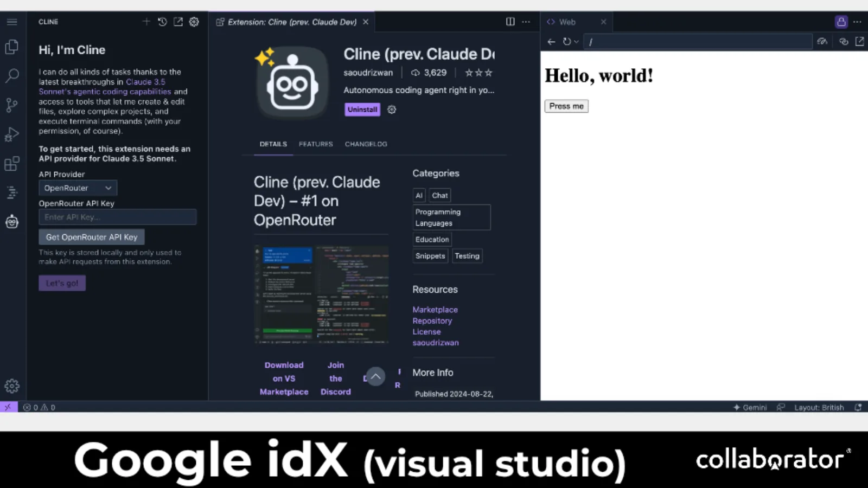Screen dimensions: 868x488
Task: Open the Claude 3.5 Sonnet's agentic coding link
Action: click(104, 87)
